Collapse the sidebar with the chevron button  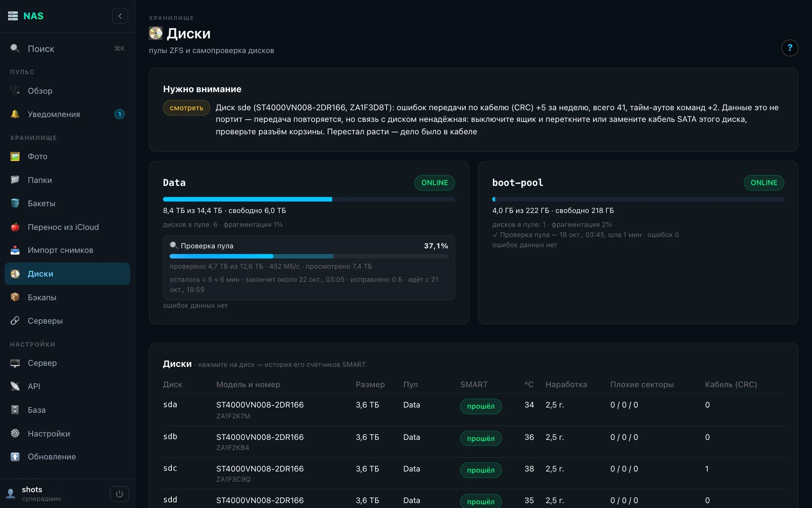coord(120,16)
